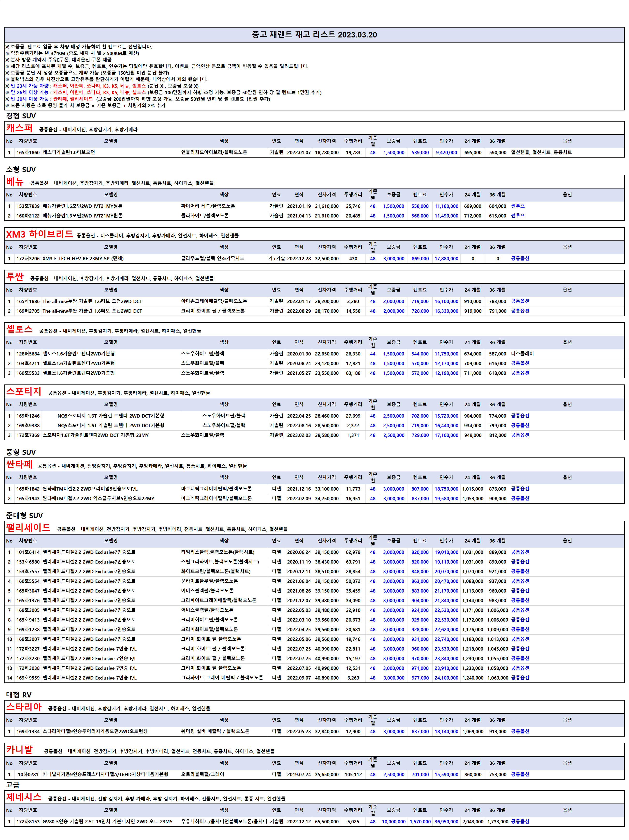Click color cell "문라이트블루펄/블랙모노톤"
Image resolution: width=629 pixels, height=840 pixels.
210,581
